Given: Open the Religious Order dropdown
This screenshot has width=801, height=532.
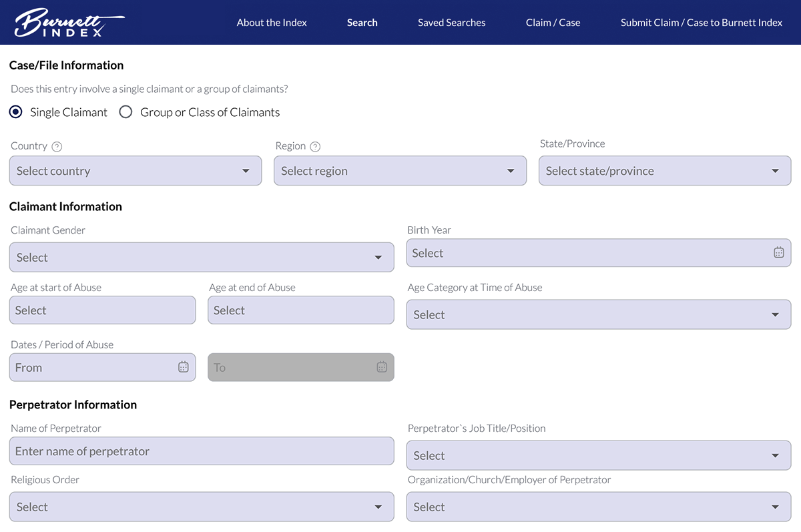Looking at the screenshot, I should coord(202,507).
